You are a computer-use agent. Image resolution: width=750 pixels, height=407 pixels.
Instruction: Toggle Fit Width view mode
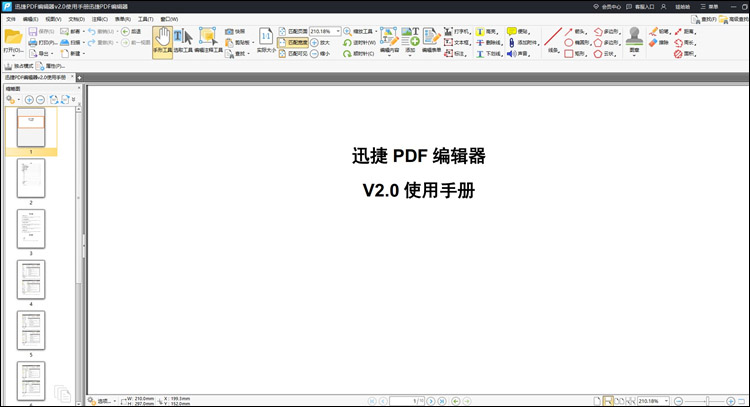292,43
